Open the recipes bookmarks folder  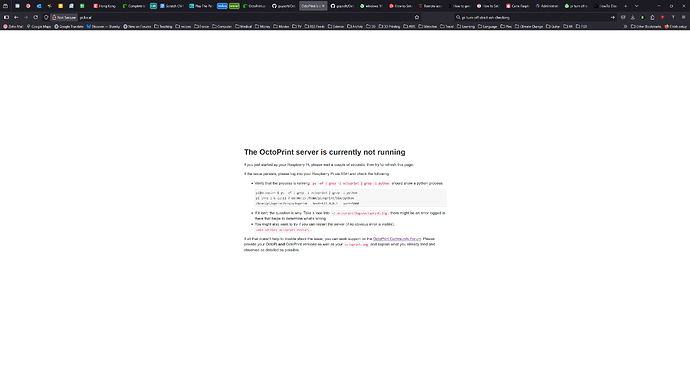pyautogui.click(x=184, y=26)
